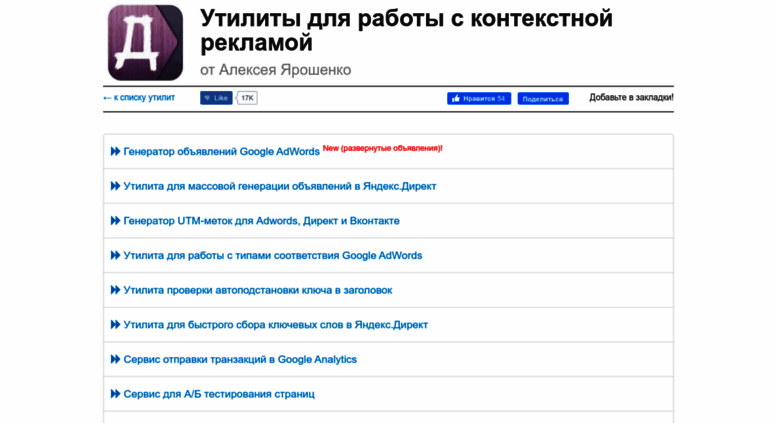The image size is (777, 423).
Task: Open 'Утилита для массовой генерации объявлений' link
Action: click(280, 186)
